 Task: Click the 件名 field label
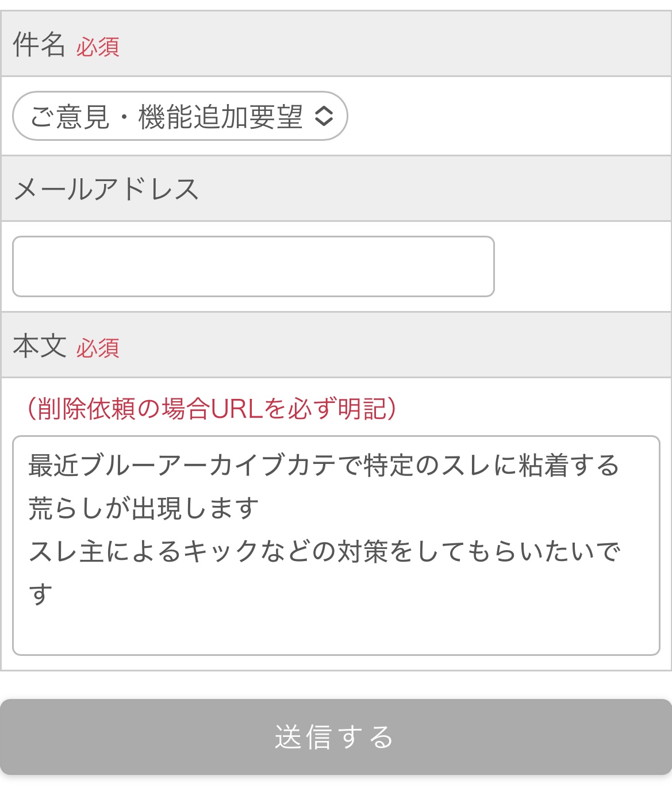point(39,44)
